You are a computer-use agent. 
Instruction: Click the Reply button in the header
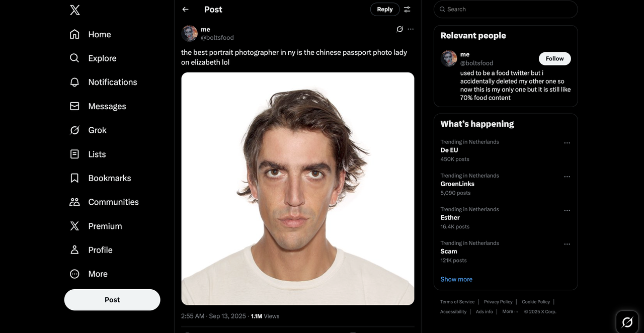coord(385,10)
